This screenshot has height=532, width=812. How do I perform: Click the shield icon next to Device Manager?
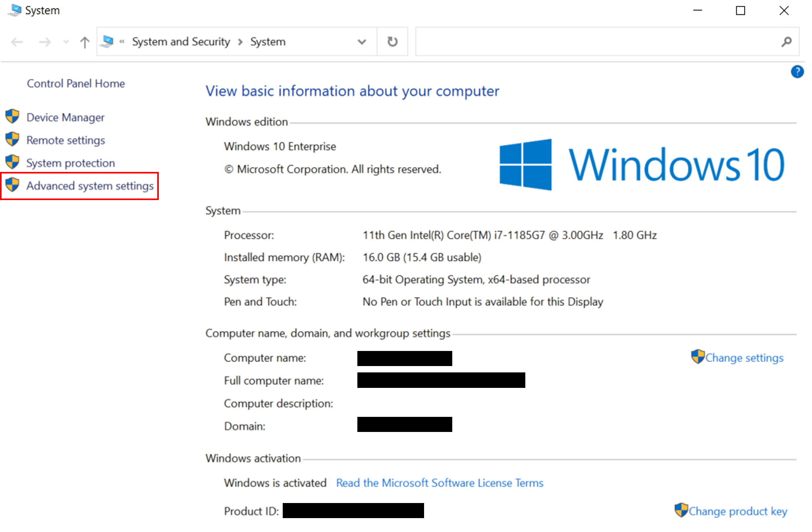coord(12,116)
